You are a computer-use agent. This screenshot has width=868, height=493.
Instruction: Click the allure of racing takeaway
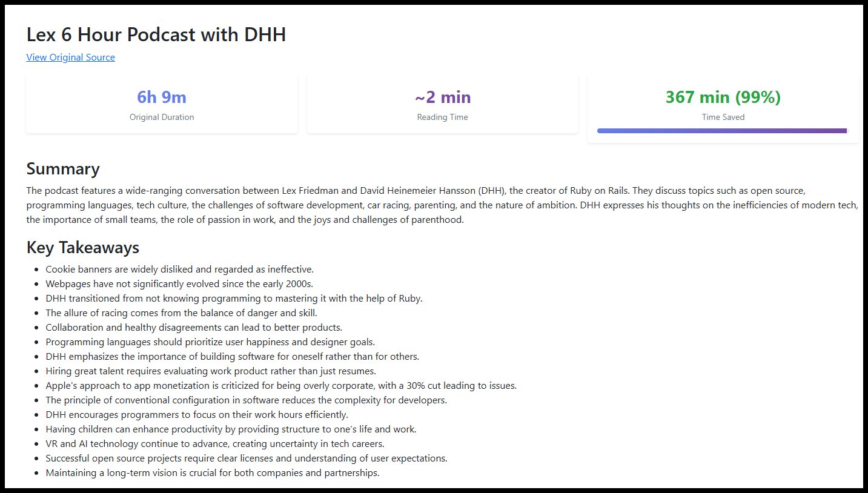(x=181, y=313)
